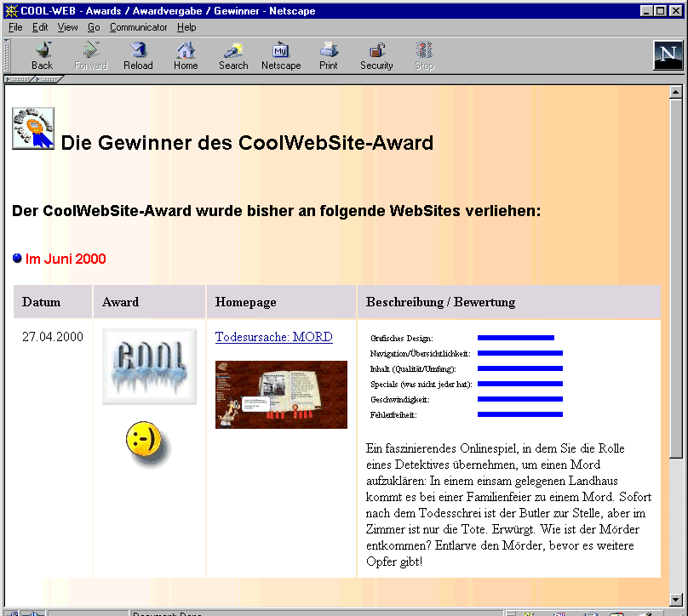Open the File menu
Viewport: 688px width, 616px height.
(15, 27)
